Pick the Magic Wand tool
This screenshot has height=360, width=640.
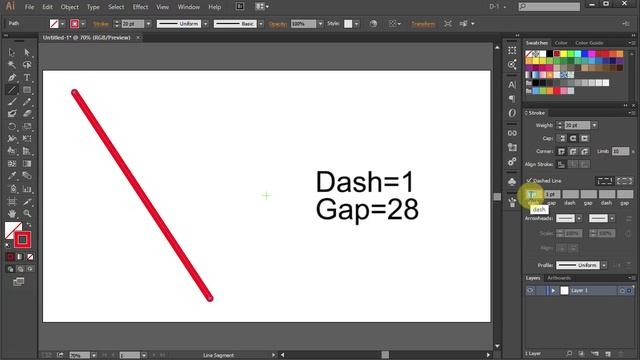click(x=12, y=65)
